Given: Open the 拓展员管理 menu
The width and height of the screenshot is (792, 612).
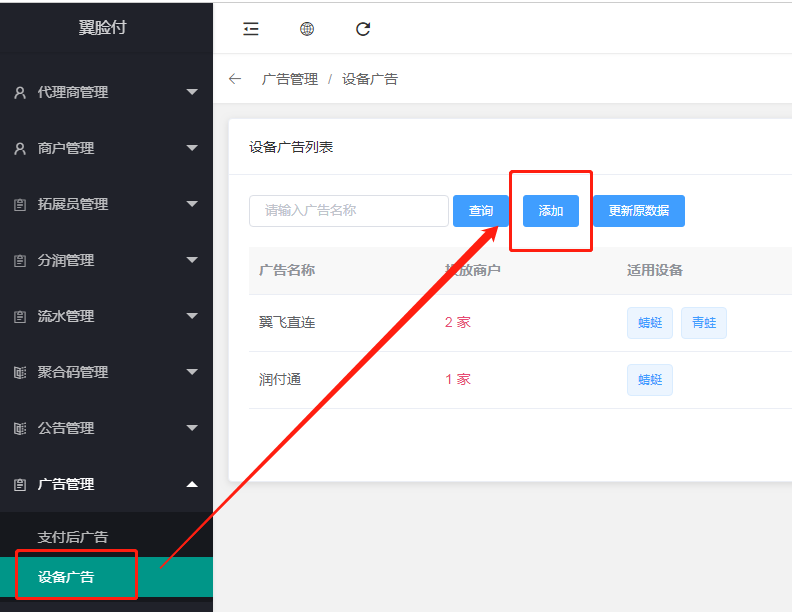Looking at the screenshot, I should click(106, 205).
